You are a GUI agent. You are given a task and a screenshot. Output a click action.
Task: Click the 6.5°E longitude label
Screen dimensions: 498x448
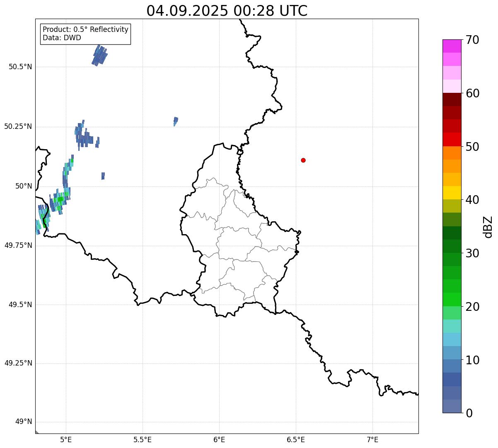(x=296, y=440)
